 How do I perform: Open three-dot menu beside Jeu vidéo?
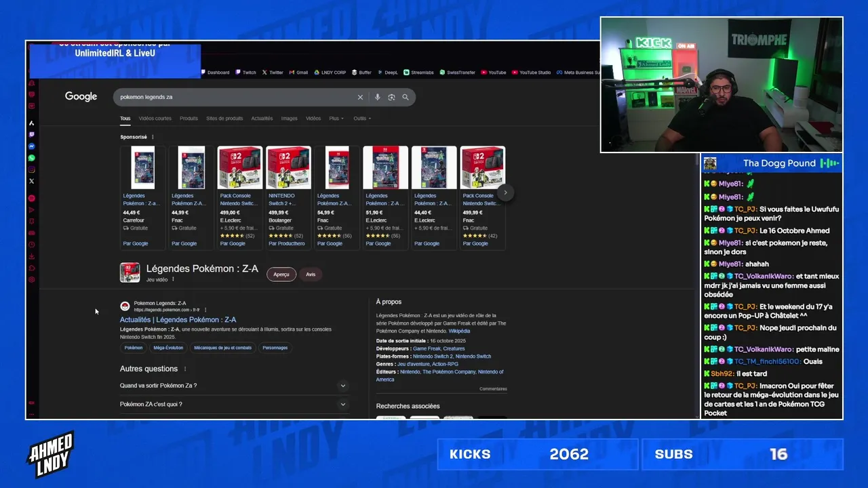coord(173,279)
